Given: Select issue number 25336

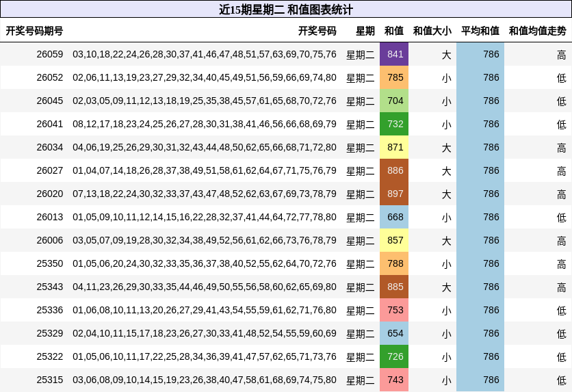Looking at the screenshot, I should (50, 311).
